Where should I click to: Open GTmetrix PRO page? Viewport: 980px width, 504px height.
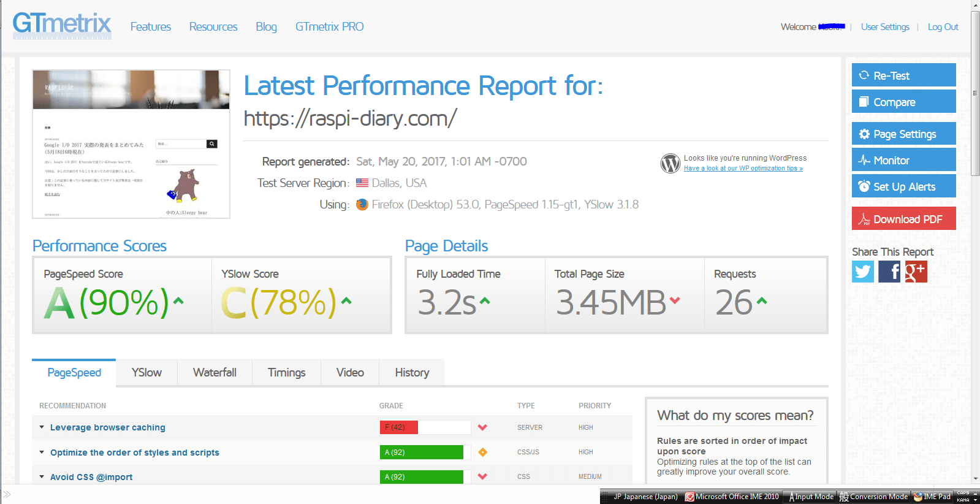click(x=330, y=27)
